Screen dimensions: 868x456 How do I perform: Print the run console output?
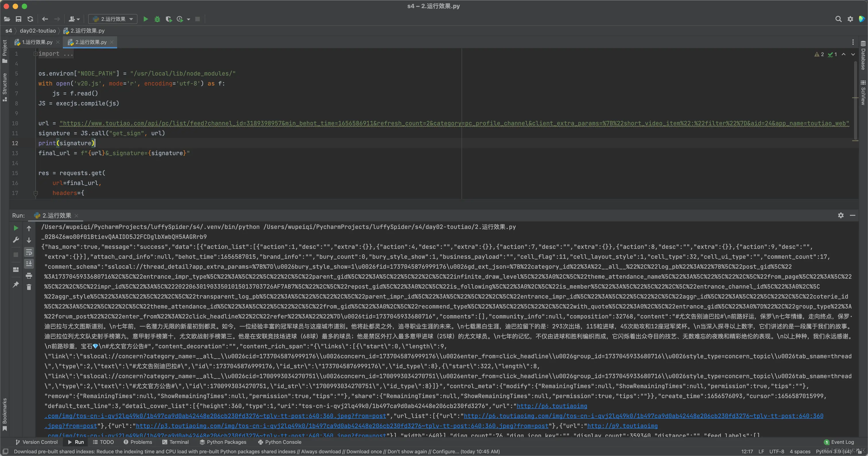29,276
